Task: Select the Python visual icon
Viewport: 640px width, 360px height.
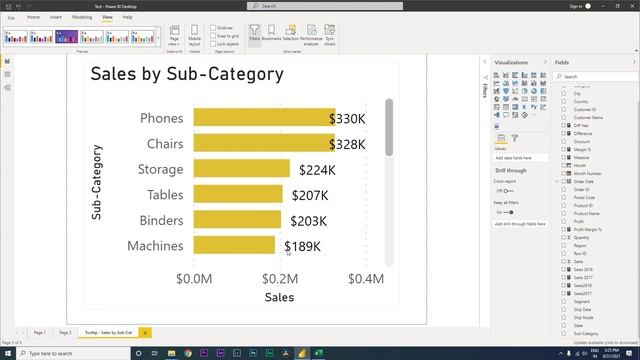Action: [x=533, y=107]
